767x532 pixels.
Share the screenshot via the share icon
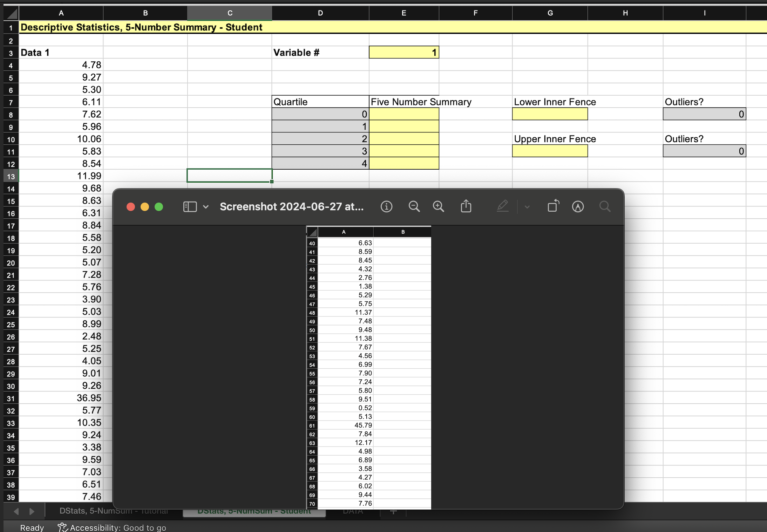[x=466, y=206]
